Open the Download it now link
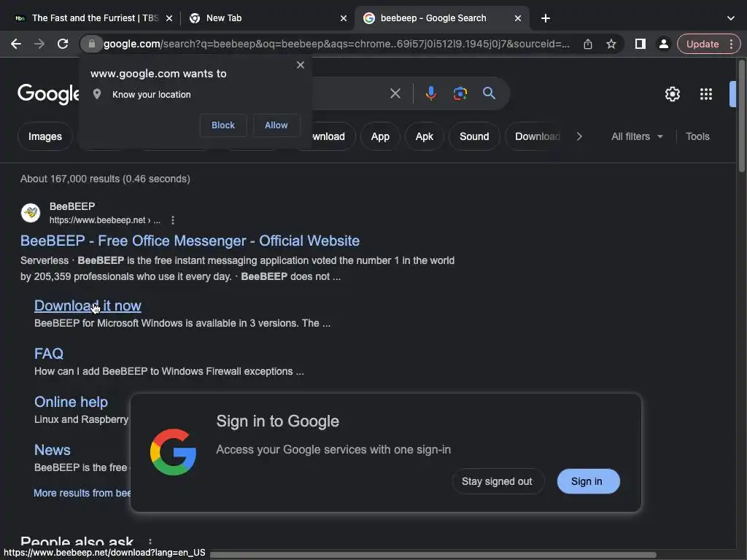Screen dimensions: 747x560 (x=88, y=306)
